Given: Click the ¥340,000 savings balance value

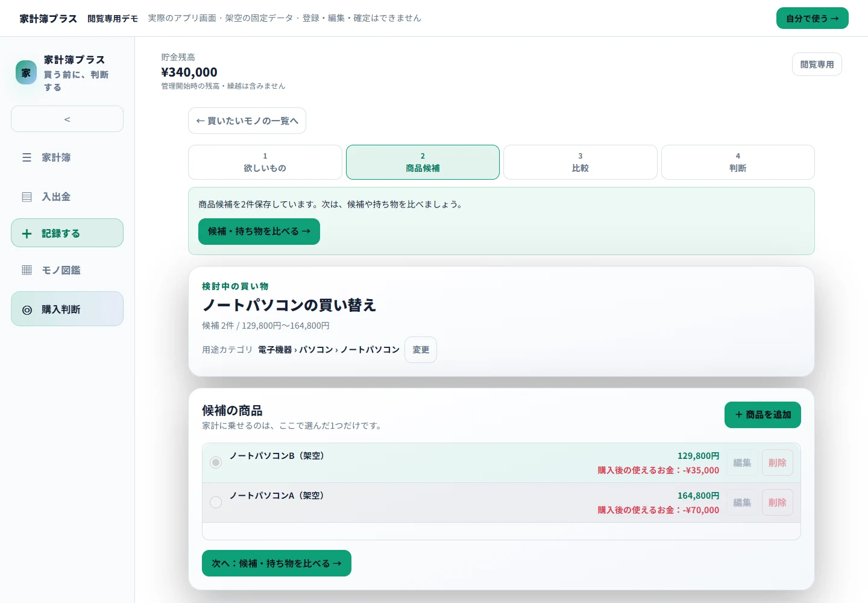Looking at the screenshot, I should (x=189, y=72).
